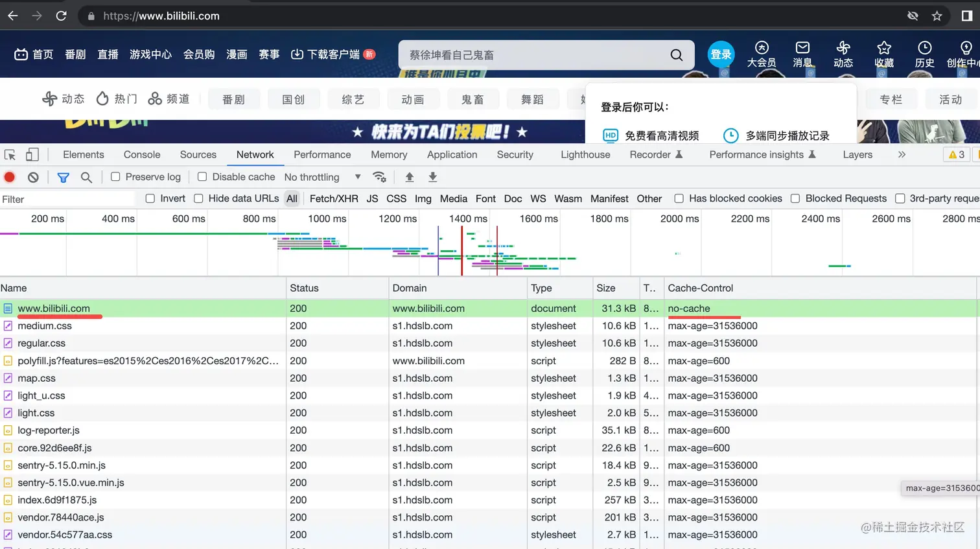Check Has blocked cookies checkbox

coord(679,198)
